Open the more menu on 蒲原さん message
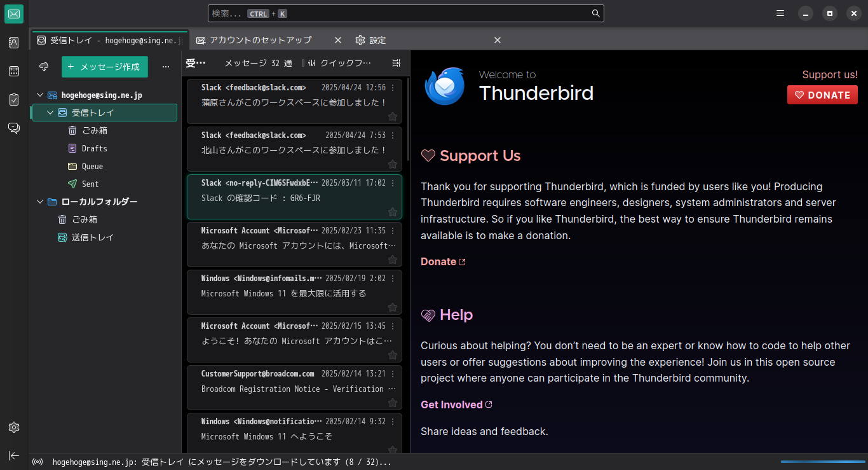Screen dimensions: 868x470 pyautogui.click(x=393, y=88)
